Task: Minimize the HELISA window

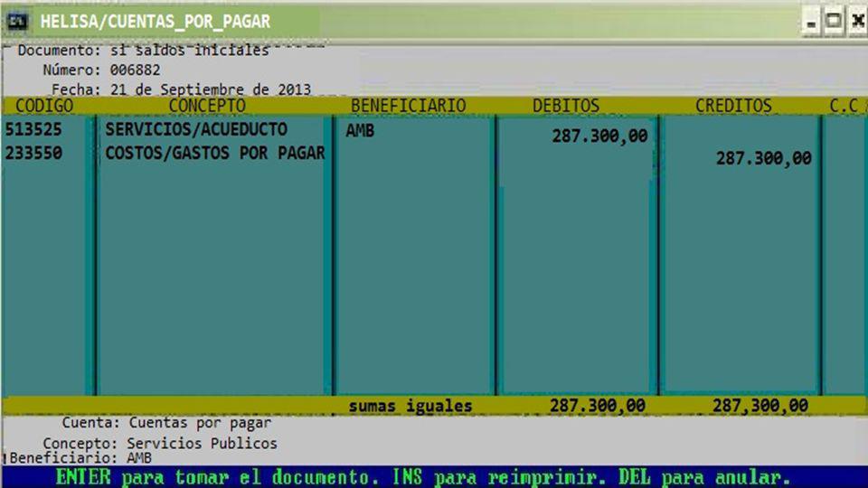Action: (x=811, y=22)
